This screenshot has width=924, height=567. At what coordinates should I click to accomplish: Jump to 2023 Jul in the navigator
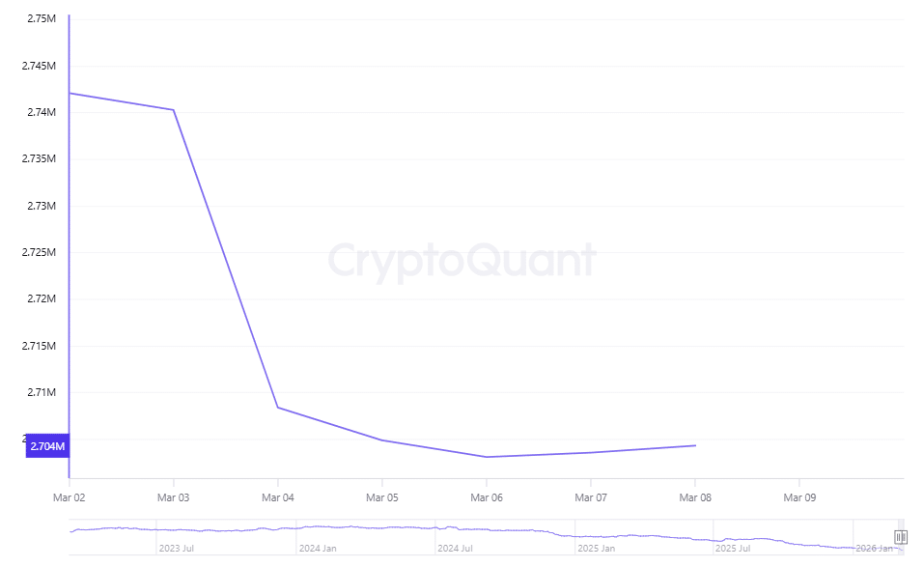tap(176, 548)
